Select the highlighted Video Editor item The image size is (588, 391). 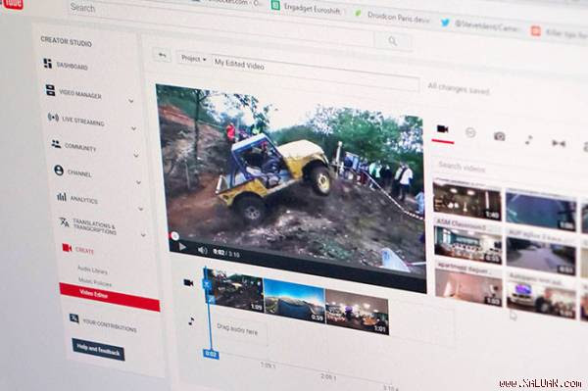[x=110, y=297]
